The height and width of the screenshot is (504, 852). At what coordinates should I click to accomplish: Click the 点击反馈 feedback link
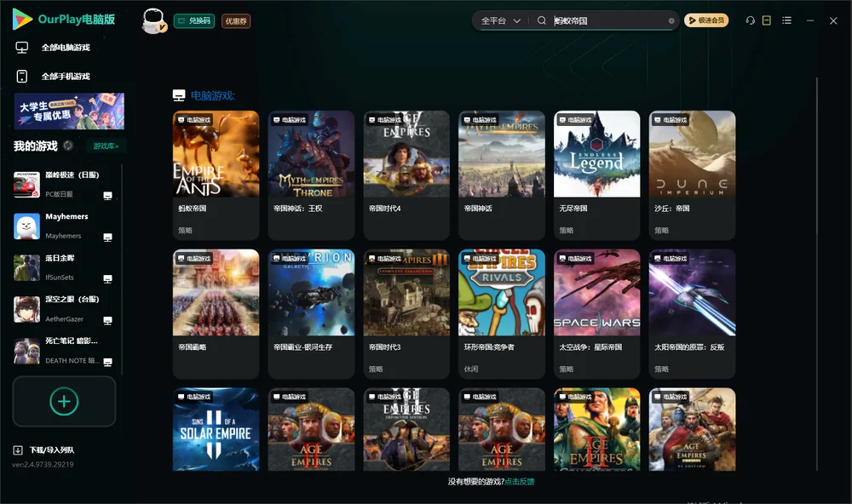point(520,482)
